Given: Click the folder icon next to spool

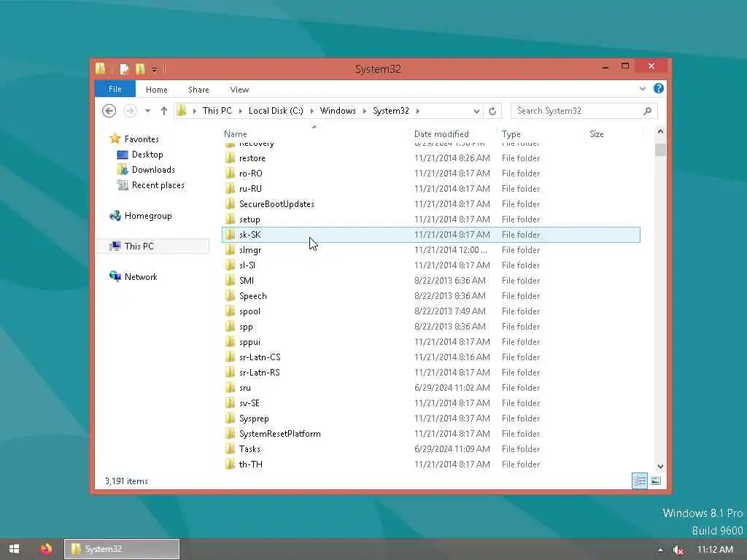Looking at the screenshot, I should 230,311.
